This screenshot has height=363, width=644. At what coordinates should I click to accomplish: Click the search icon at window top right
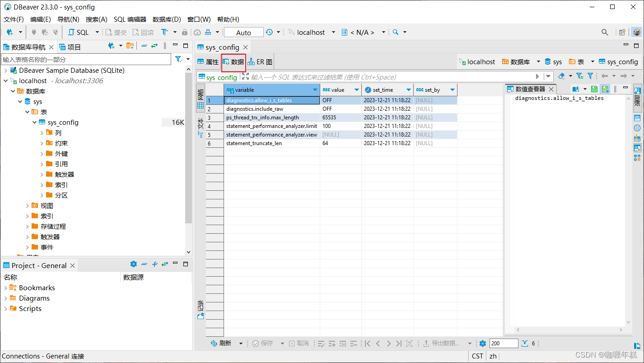coord(605,33)
